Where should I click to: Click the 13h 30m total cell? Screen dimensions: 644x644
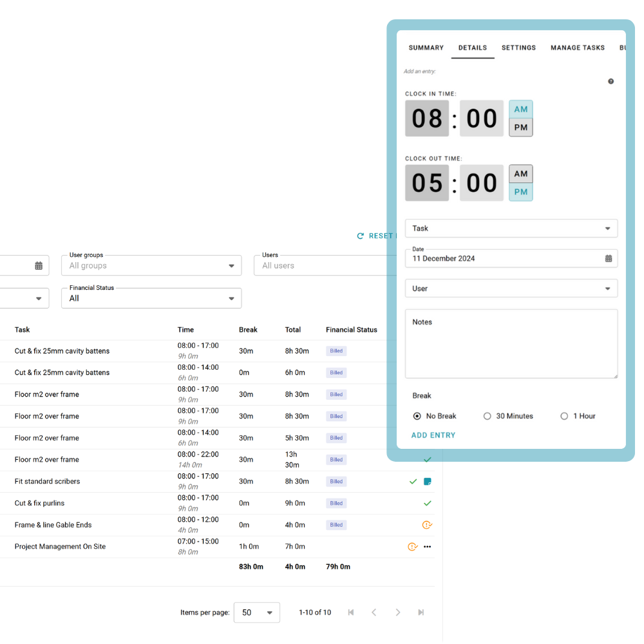click(292, 460)
